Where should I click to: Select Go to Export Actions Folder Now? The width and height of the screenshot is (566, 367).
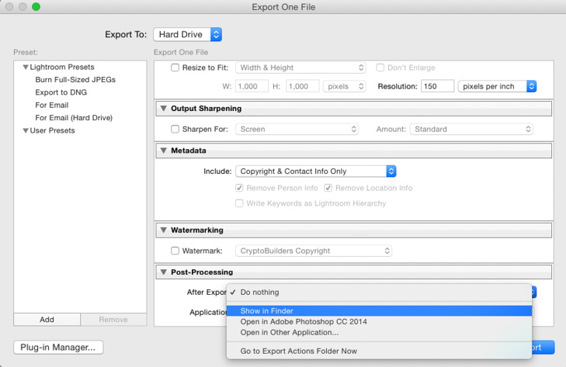coord(379,351)
